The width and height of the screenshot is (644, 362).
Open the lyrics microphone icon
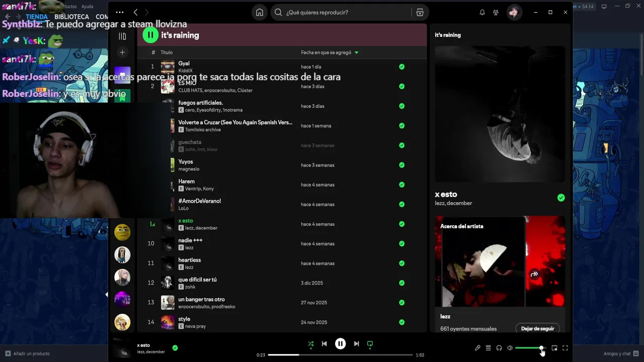coord(477,348)
